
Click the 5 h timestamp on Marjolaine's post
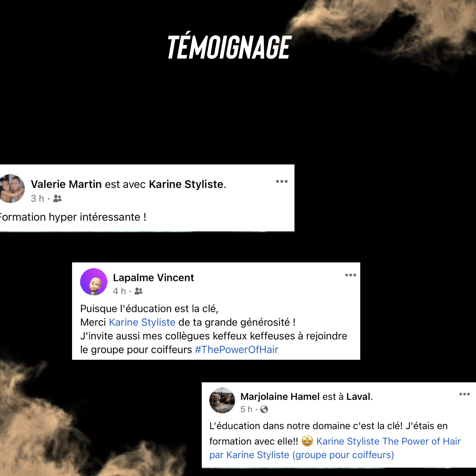pyautogui.click(x=246, y=410)
